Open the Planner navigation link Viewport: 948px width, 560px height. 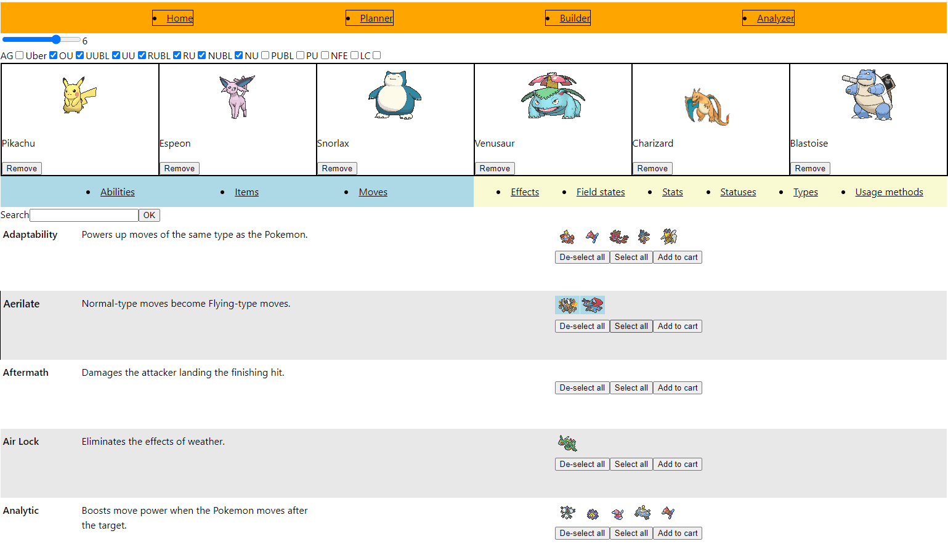point(376,18)
